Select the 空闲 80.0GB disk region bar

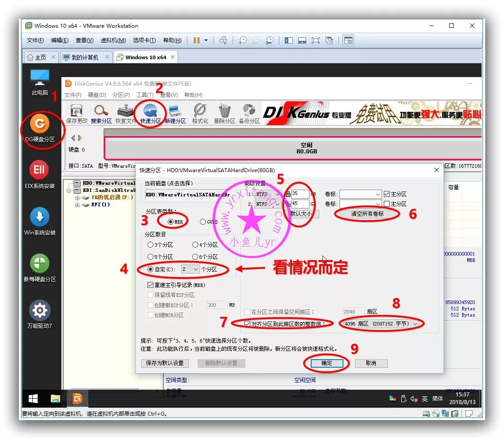click(293, 148)
